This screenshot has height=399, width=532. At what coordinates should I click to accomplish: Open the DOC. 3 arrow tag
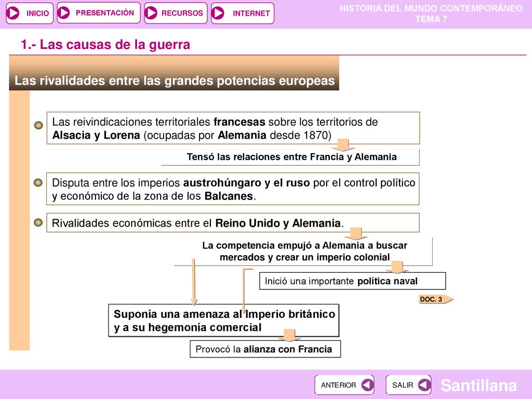[x=436, y=299]
